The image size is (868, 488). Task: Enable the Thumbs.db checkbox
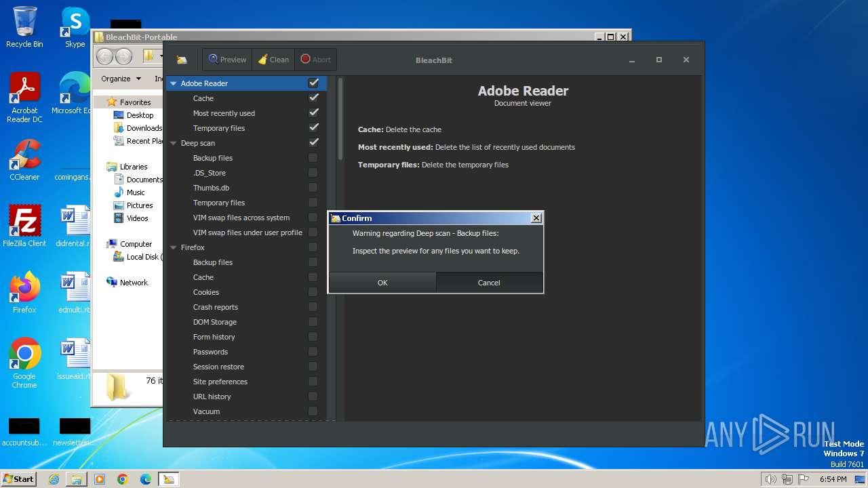[313, 188]
